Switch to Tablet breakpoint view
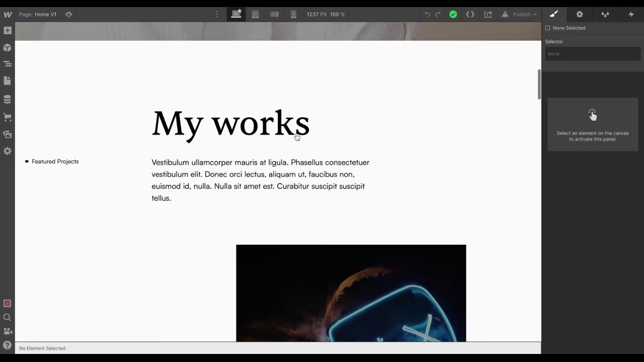The height and width of the screenshot is (362, 644). coord(255,14)
